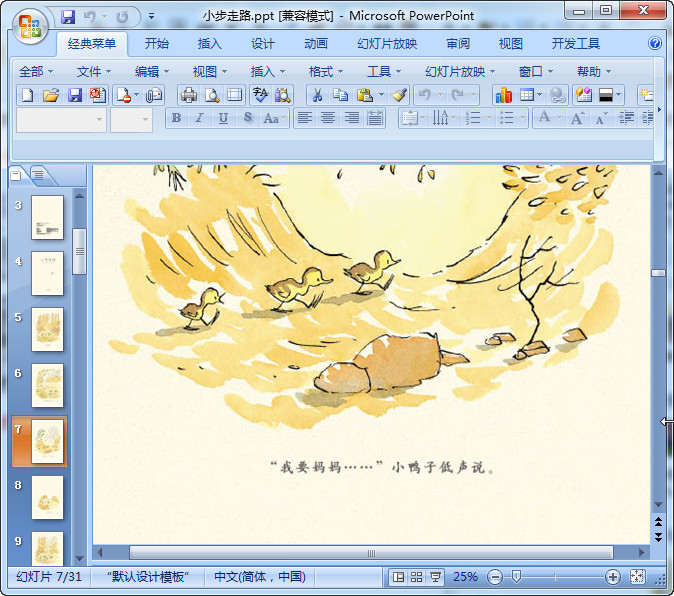Viewport: 674px width, 596px height.
Task: Toggle Bold formatting
Action: [176, 118]
